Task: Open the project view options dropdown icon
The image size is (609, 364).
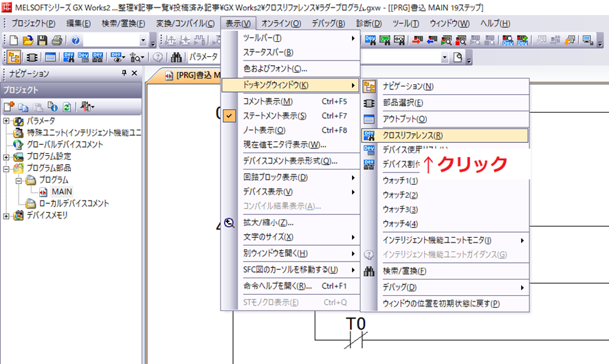Action: pos(87,106)
